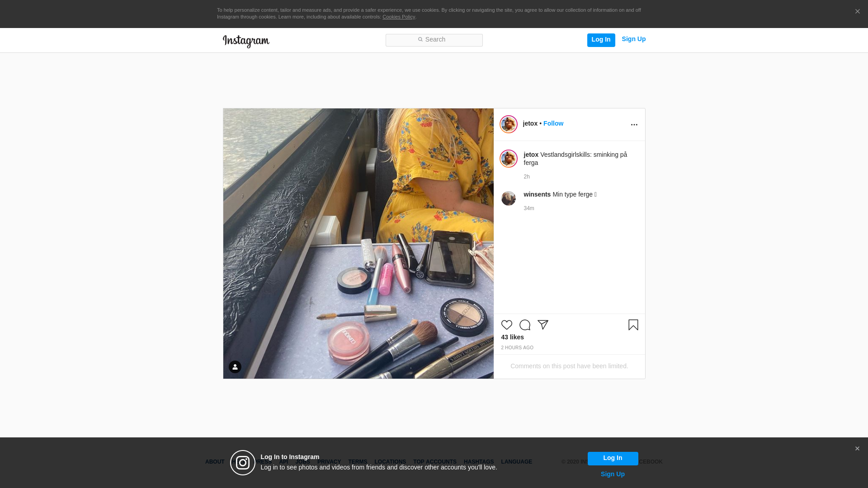Image resolution: width=868 pixels, height=488 pixels.
Task: Open winsents commenter avatar
Action: [508, 198]
